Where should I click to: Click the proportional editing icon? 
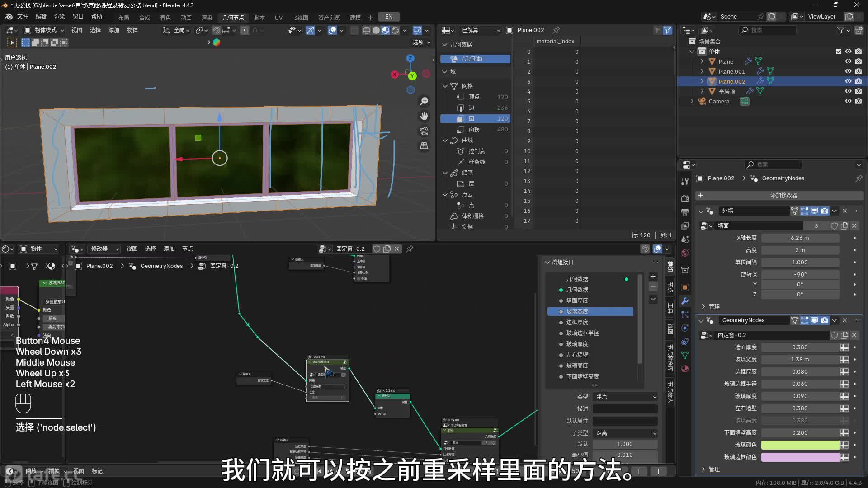click(245, 30)
